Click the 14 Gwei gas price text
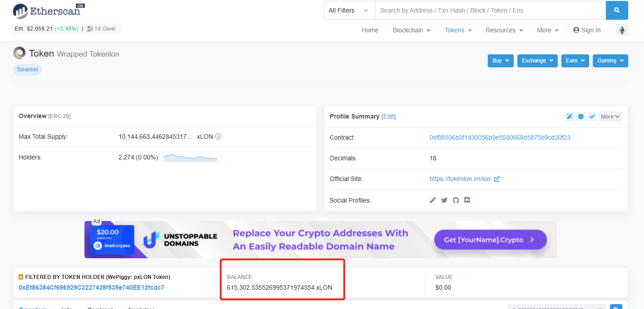This screenshot has width=644, height=309. click(x=105, y=29)
